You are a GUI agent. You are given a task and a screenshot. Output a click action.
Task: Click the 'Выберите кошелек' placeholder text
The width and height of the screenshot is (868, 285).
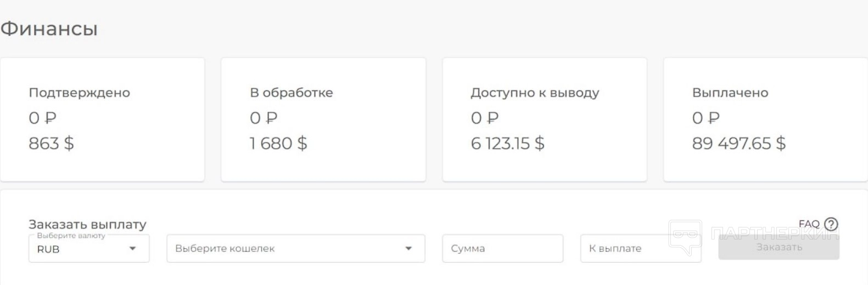225,248
